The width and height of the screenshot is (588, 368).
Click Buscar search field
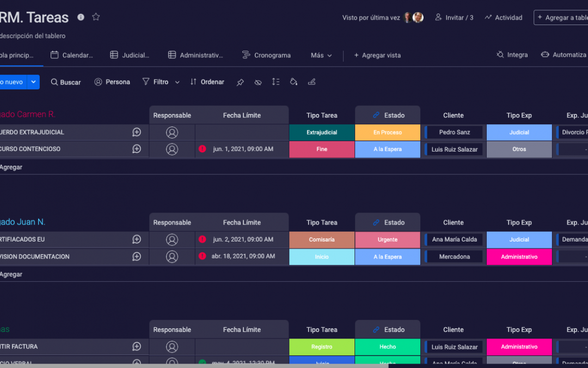66,82
